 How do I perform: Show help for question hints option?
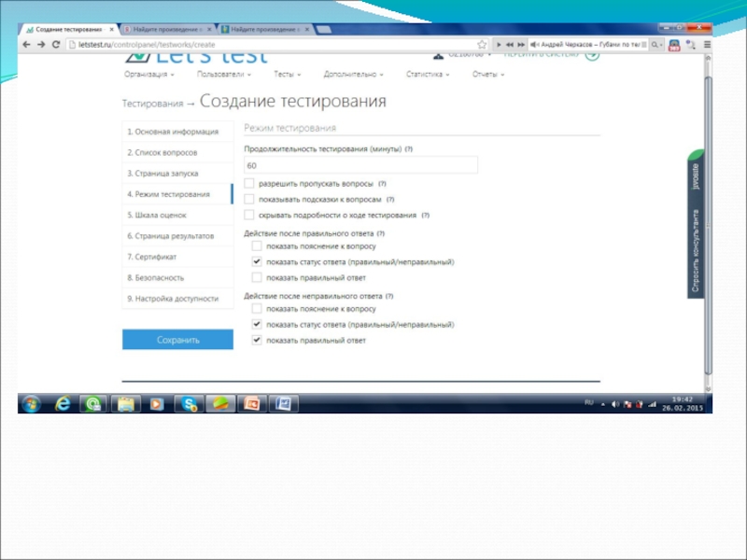[x=390, y=200]
